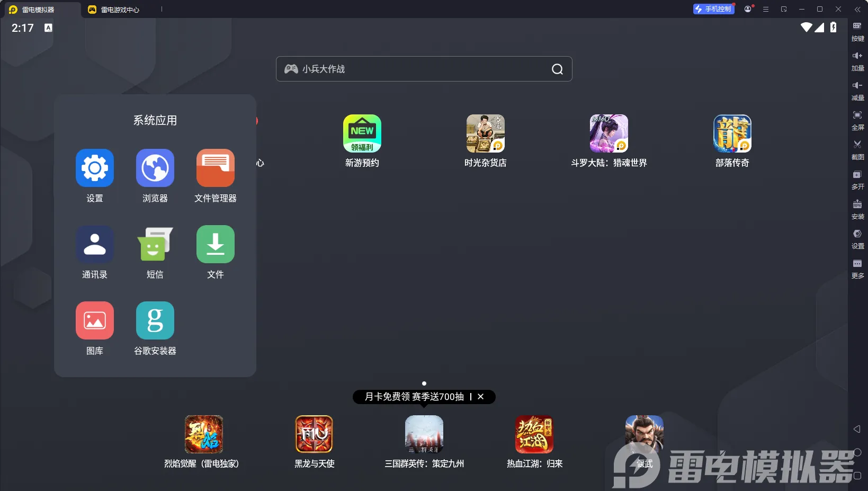Open the 月卡免费领 赛季送700抽 promotion

click(x=414, y=397)
